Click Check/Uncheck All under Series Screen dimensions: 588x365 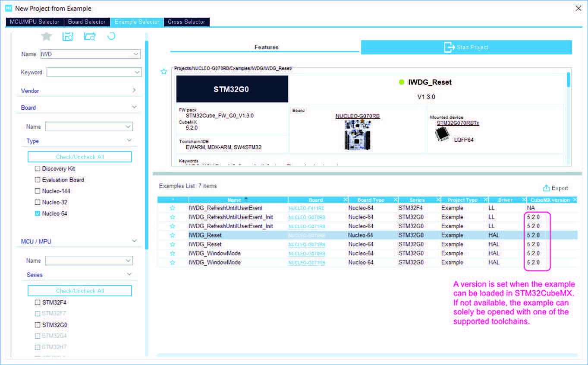click(80, 291)
